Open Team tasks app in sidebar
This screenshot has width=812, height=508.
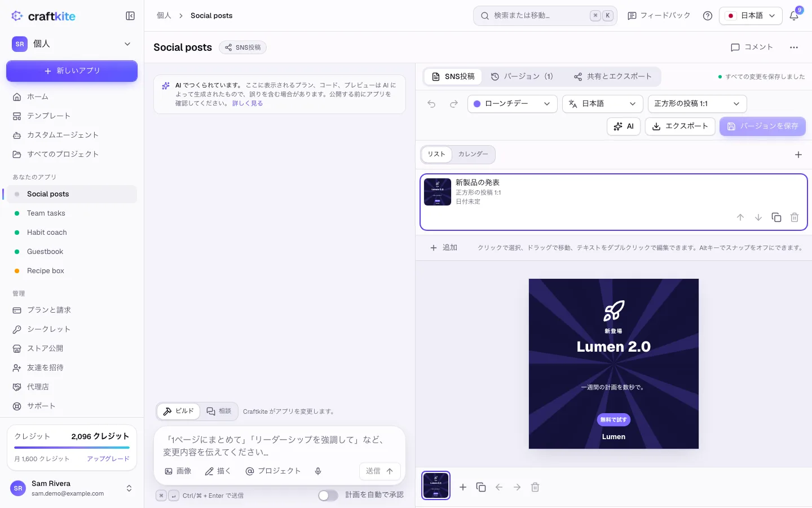pos(72,213)
